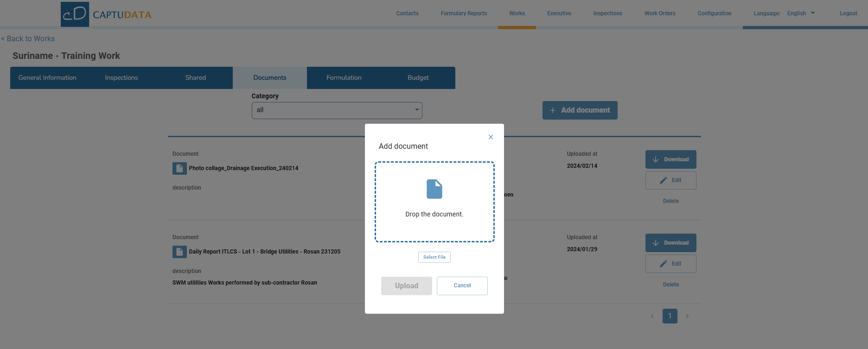Click the Photo collage document file icon
The width and height of the screenshot is (868, 349).
click(x=179, y=168)
